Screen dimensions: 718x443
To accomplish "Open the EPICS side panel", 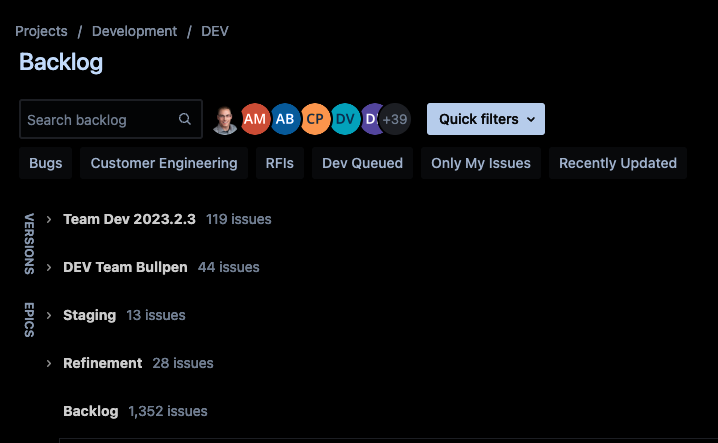I will (x=29, y=320).
